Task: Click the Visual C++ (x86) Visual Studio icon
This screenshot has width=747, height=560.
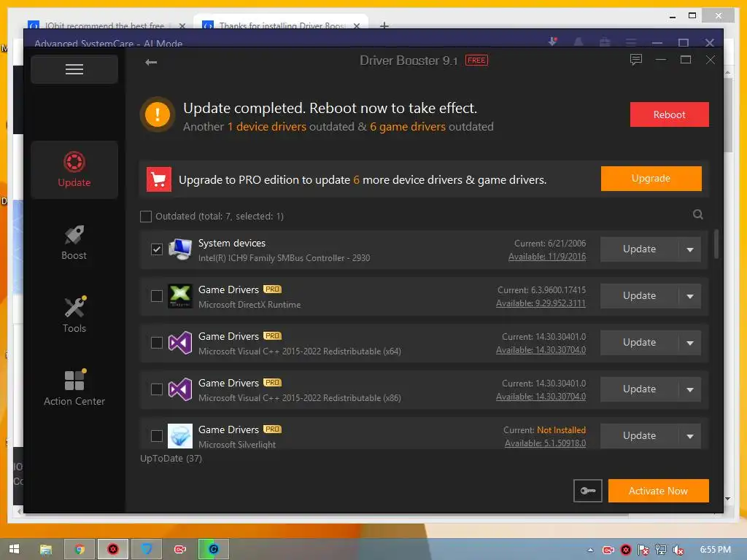Action: tap(180, 389)
